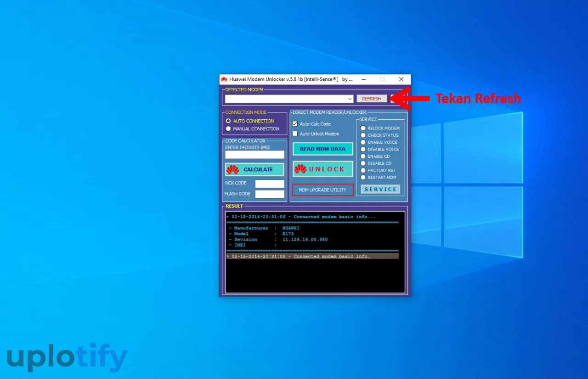The image size is (588, 379).
Task: Click the SERVICE button
Action: [380, 189]
